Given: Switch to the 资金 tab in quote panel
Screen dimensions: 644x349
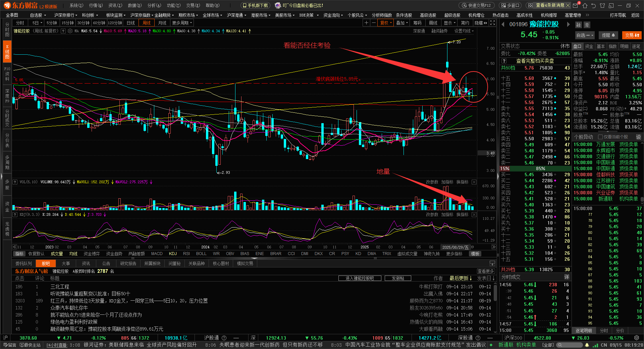Looking at the screenshot, I should tap(589, 46).
